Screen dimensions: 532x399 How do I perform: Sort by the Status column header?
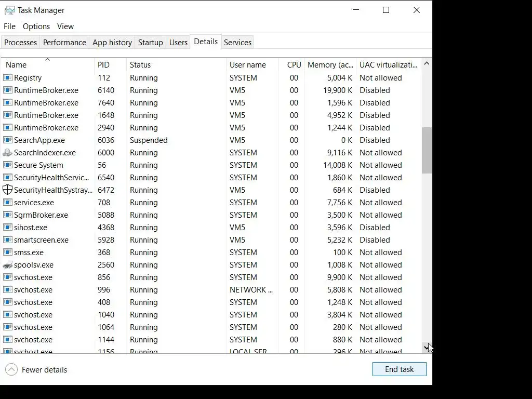click(176, 64)
